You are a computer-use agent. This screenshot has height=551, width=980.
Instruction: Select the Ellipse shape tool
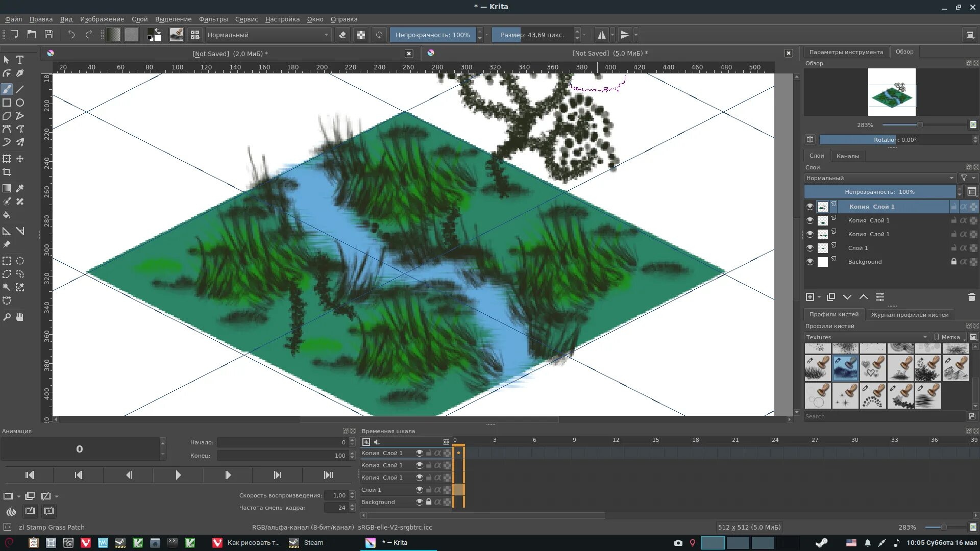click(20, 103)
